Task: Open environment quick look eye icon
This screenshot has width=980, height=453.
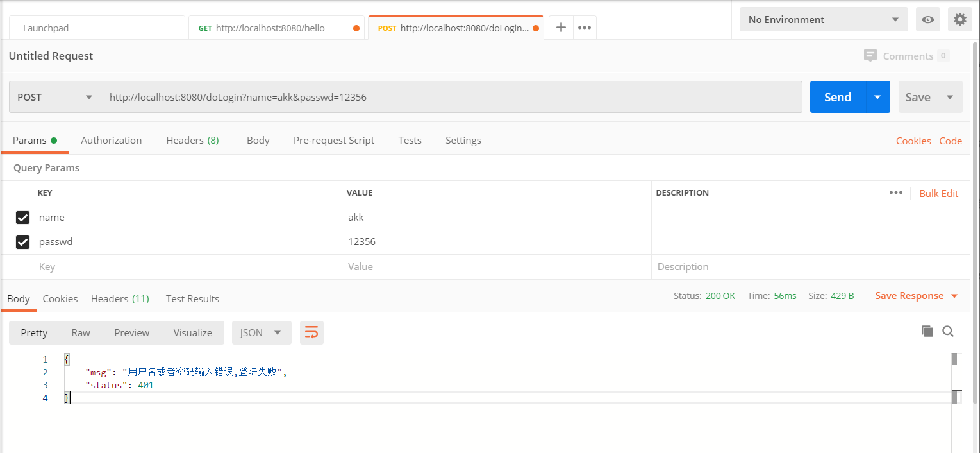Action: (x=927, y=19)
